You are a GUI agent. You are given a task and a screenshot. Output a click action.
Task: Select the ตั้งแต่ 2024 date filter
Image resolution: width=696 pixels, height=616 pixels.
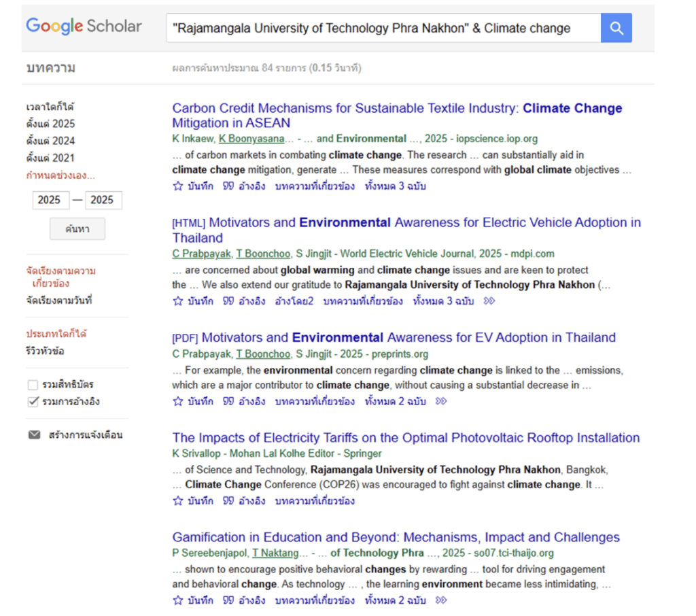pos(50,141)
